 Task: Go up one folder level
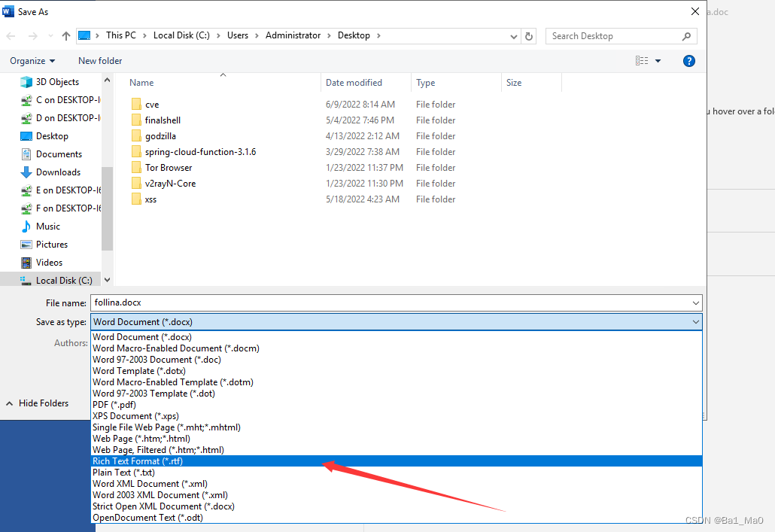(66, 35)
